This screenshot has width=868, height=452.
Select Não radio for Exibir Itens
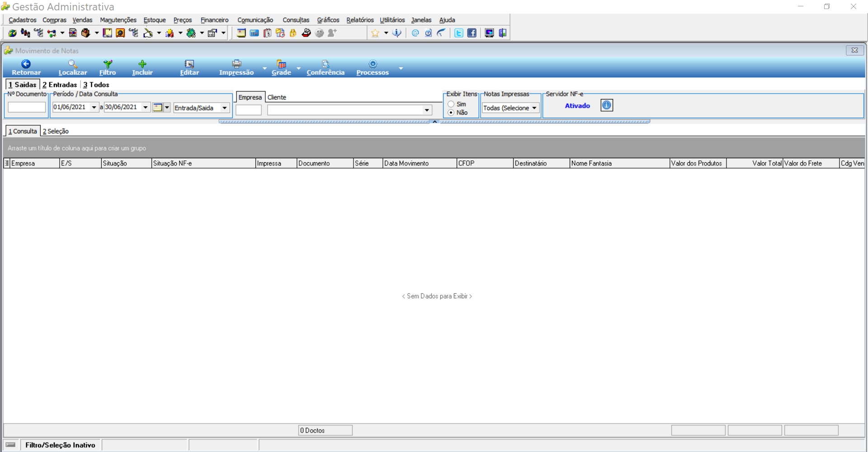pos(451,113)
